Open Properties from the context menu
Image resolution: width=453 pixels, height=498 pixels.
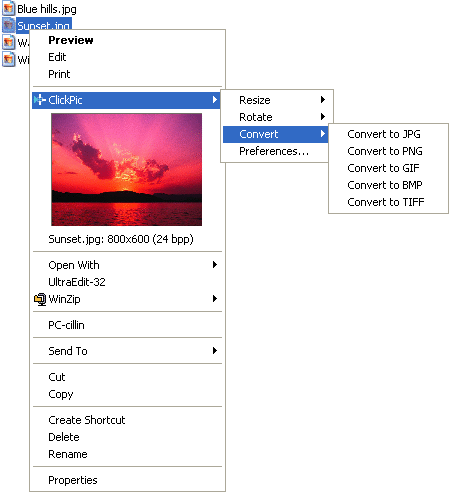tap(127, 480)
